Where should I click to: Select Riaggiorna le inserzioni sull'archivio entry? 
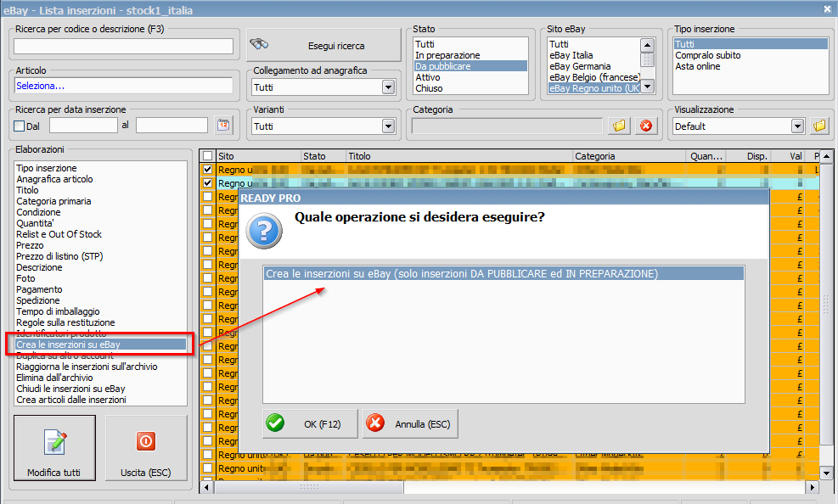[87, 367]
